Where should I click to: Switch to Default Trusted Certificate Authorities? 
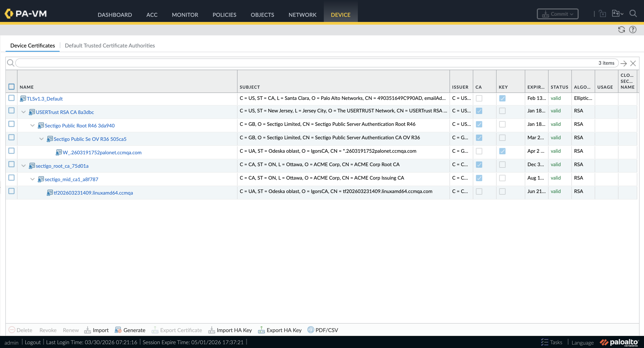(110, 45)
